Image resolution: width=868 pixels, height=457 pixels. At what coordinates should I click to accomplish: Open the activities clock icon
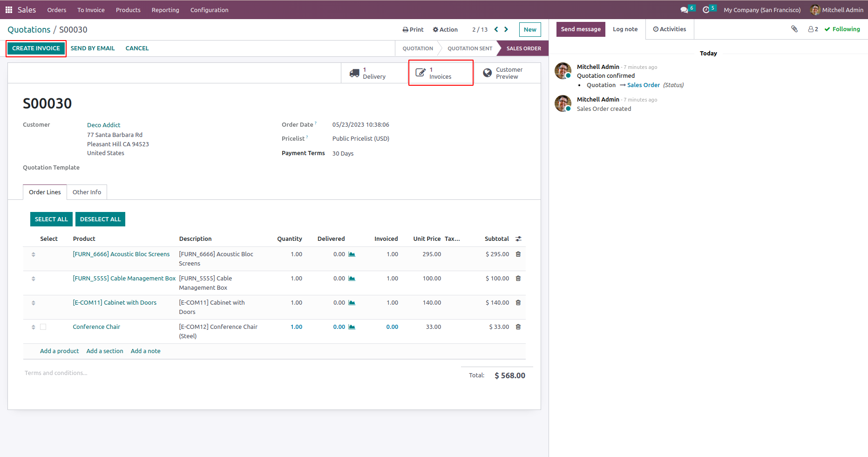[706, 10]
